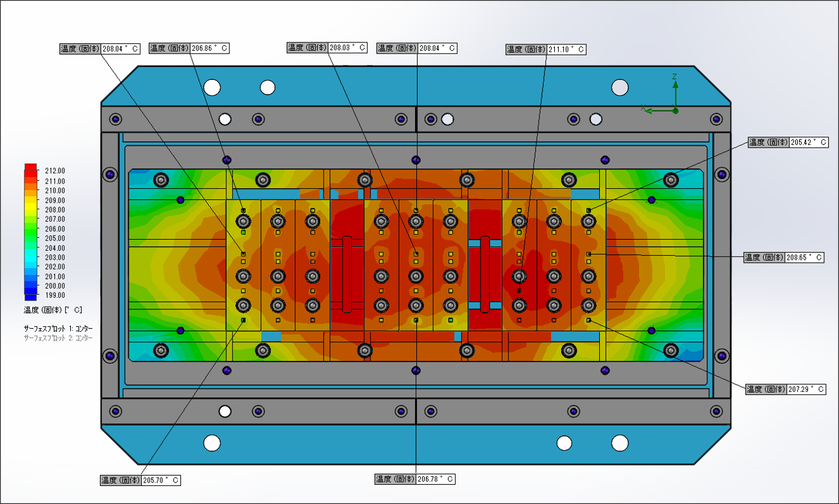The height and width of the screenshot is (504, 839).
Task: Select the 206.86 °C temperature callout
Action: [x=189, y=48]
